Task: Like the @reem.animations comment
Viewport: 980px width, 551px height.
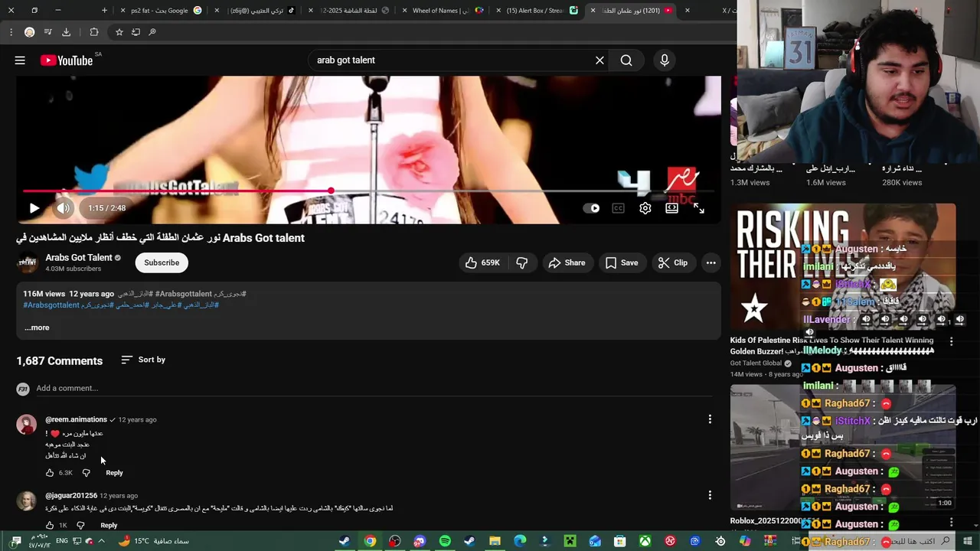Action: [50, 473]
